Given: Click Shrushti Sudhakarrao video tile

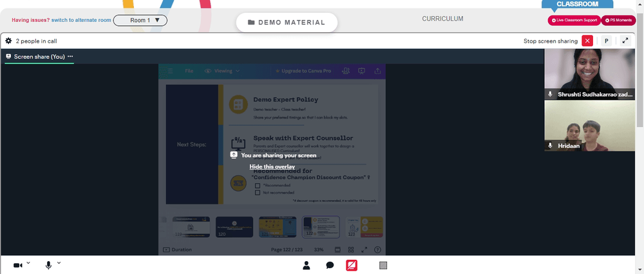Looking at the screenshot, I should [x=590, y=74].
